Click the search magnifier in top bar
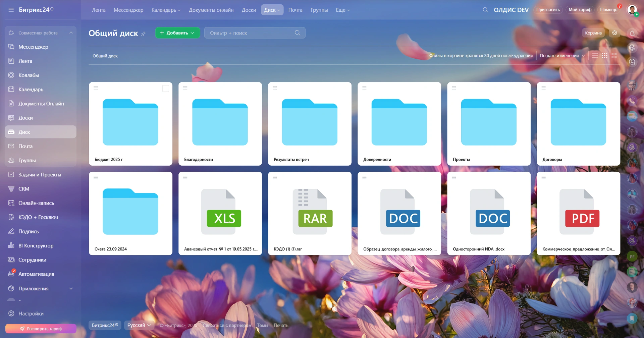This screenshot has height=338, width=644. [485, 10]
